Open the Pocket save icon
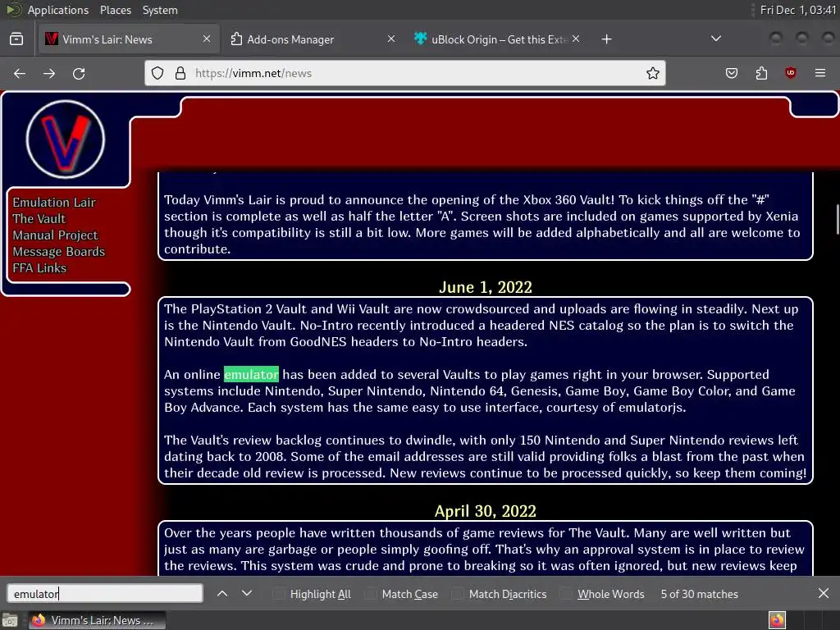The image size is (840, 630). [x=731, y=73]
